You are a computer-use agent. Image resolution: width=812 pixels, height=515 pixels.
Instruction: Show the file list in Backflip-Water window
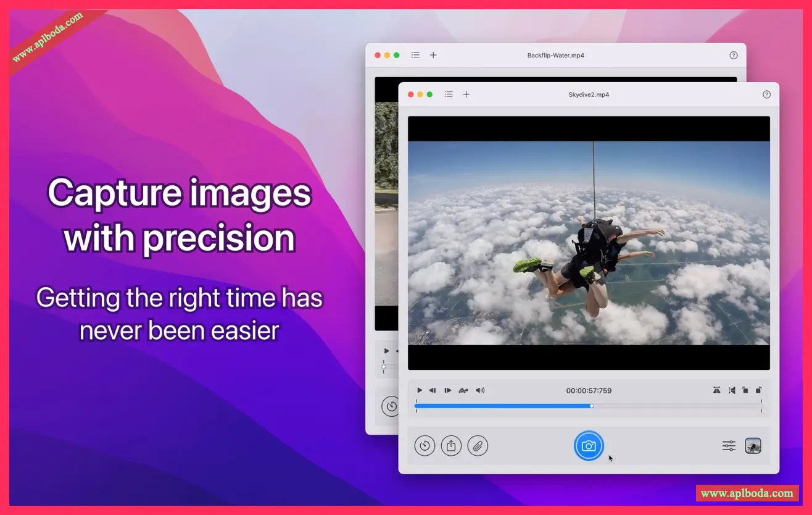coord(415,55)
